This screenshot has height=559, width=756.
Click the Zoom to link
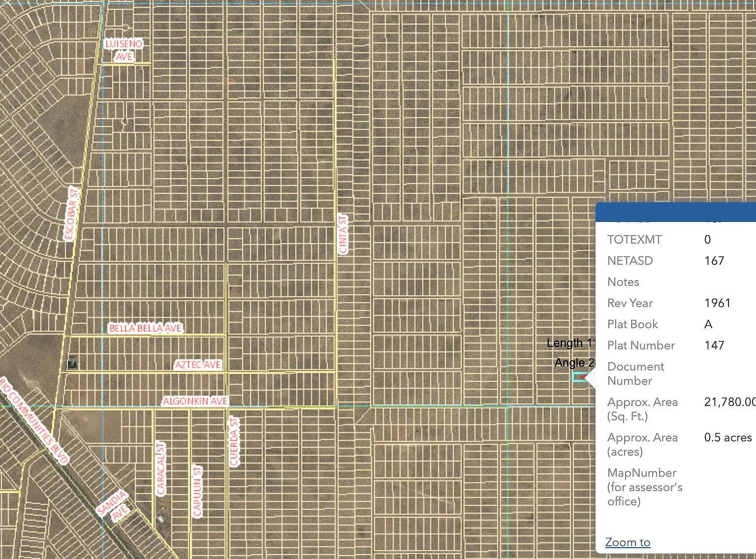pos(628,542)
